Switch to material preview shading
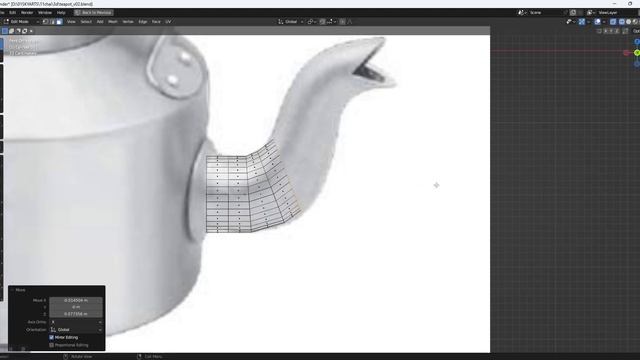This screenshot has width=640, height=360. coord(636,22)
